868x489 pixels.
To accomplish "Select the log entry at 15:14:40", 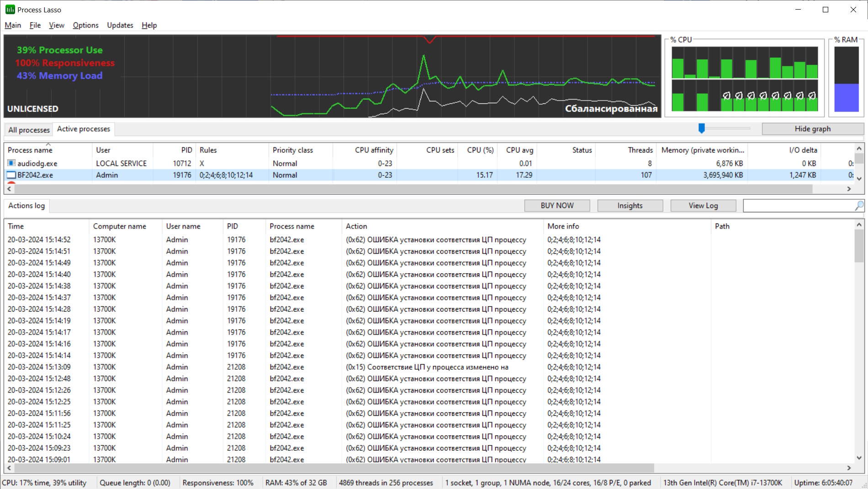I will point(429,274).
